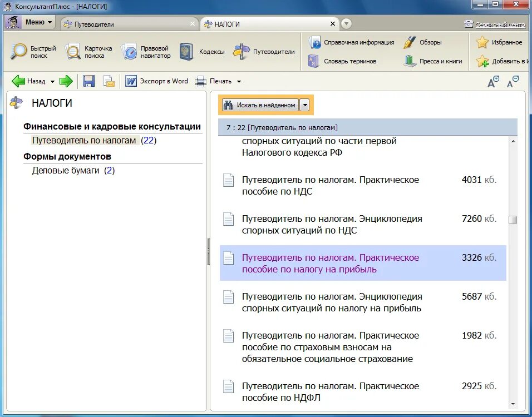Go back with green Назад arrow
Image resolution: width=532 pixels, height=417 pixels.
(18, 81)
